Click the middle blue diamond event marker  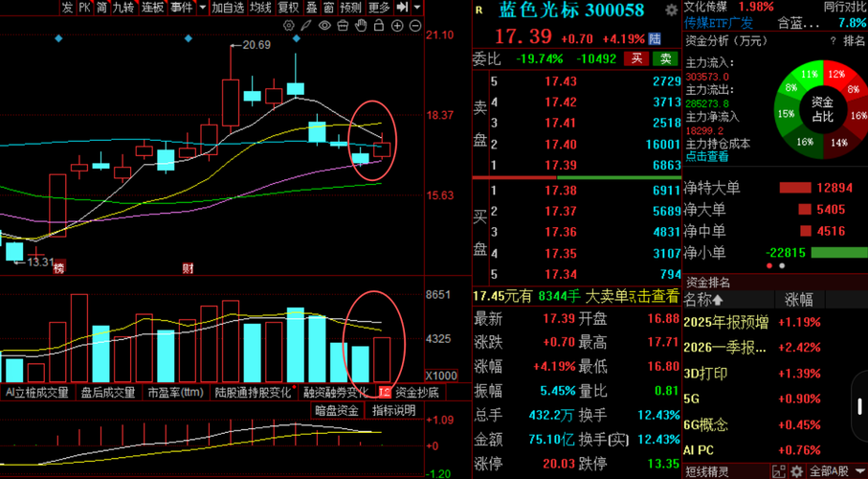pos(189,38)
